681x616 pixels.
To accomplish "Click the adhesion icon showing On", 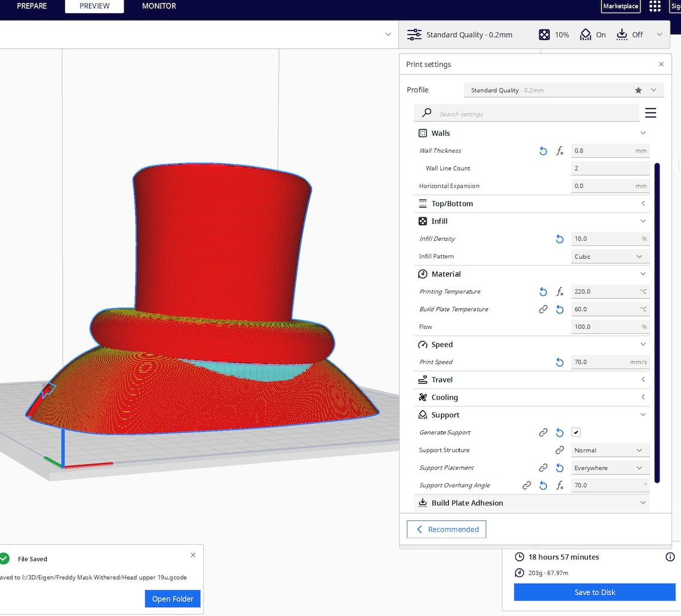I will coord(584,35).
